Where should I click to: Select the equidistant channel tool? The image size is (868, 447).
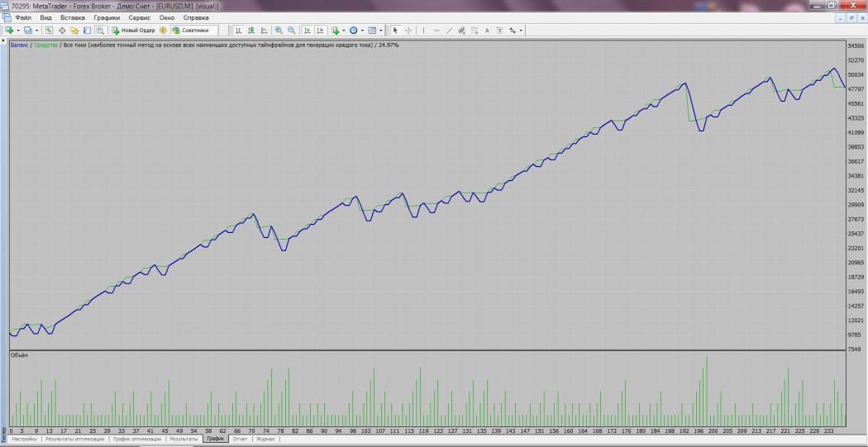(x=461, y=30)
